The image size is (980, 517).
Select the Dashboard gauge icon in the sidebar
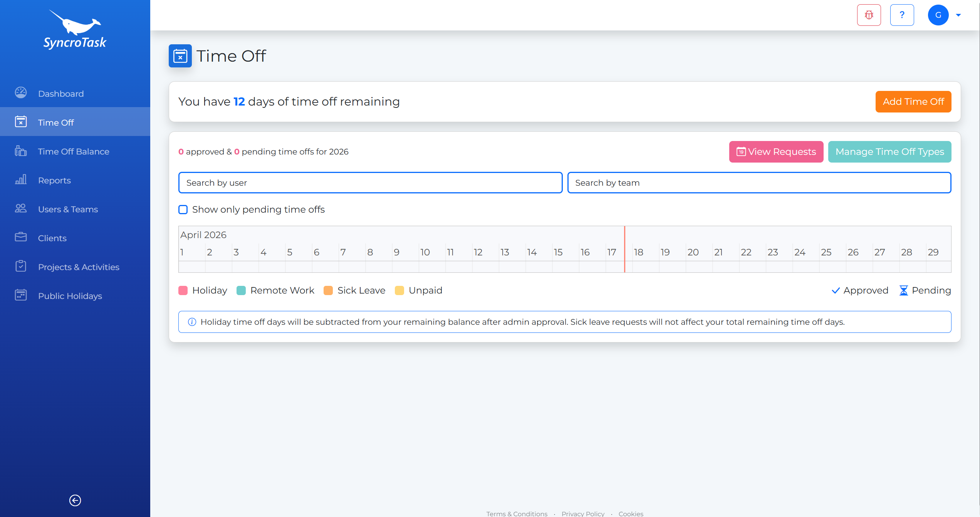click(20, 93)
